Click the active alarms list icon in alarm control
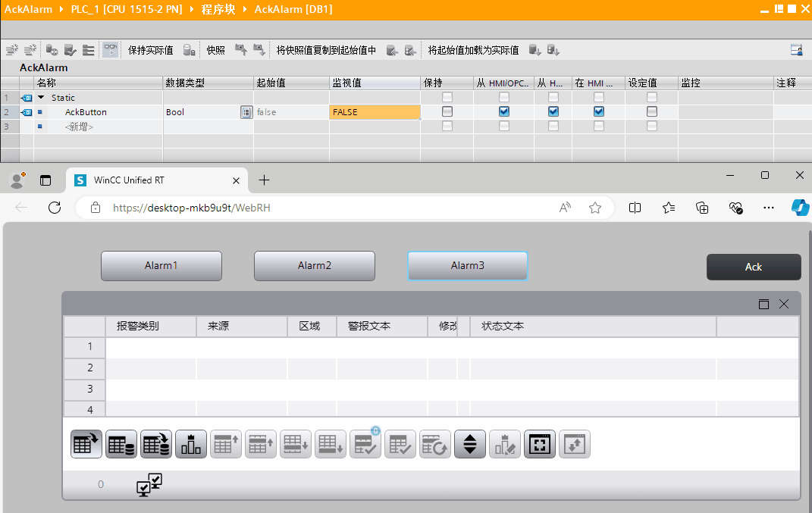Screen dimensions: 812x513 (x=86, y=444)
